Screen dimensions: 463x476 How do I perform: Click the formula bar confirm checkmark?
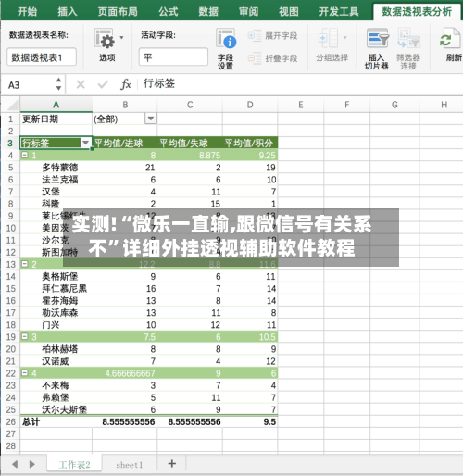(103, 84)
